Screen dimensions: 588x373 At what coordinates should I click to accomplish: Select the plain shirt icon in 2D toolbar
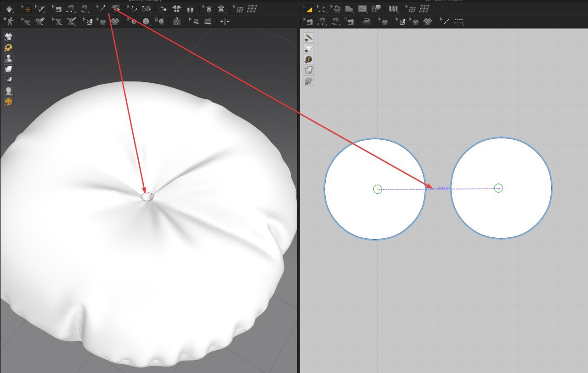[384, 21]
